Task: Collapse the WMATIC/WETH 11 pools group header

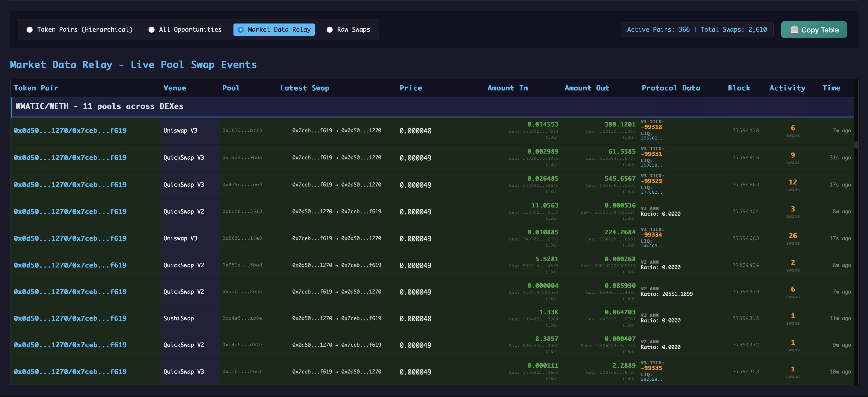Action: tap(100, 107)
